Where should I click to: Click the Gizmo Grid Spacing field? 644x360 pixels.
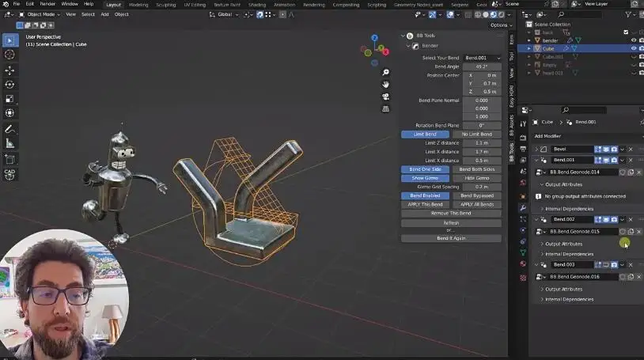pyautogui.click(x=482, y=187)
